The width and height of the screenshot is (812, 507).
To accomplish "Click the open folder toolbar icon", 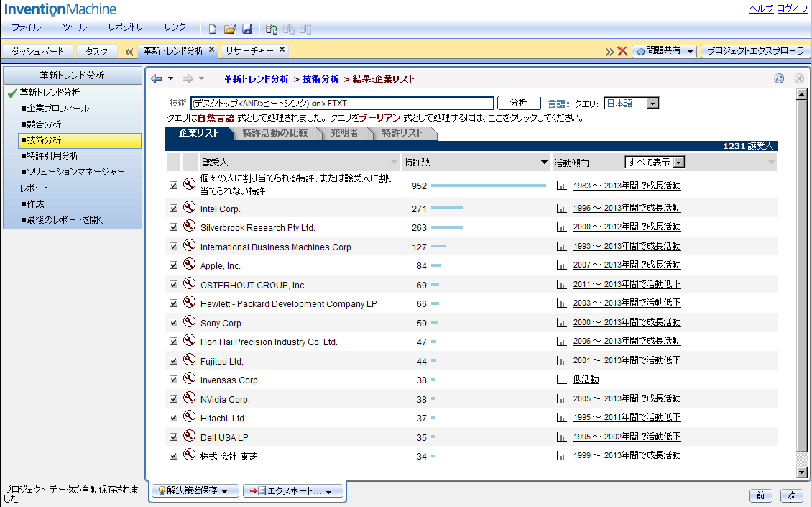I will tap(230, 29).
